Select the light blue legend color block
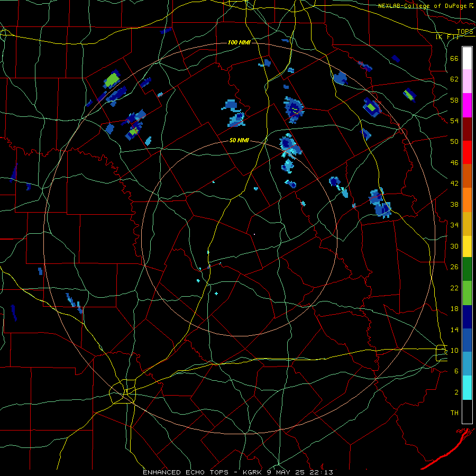The height and width of the screenshot is (476, 476). click(467, 364)
